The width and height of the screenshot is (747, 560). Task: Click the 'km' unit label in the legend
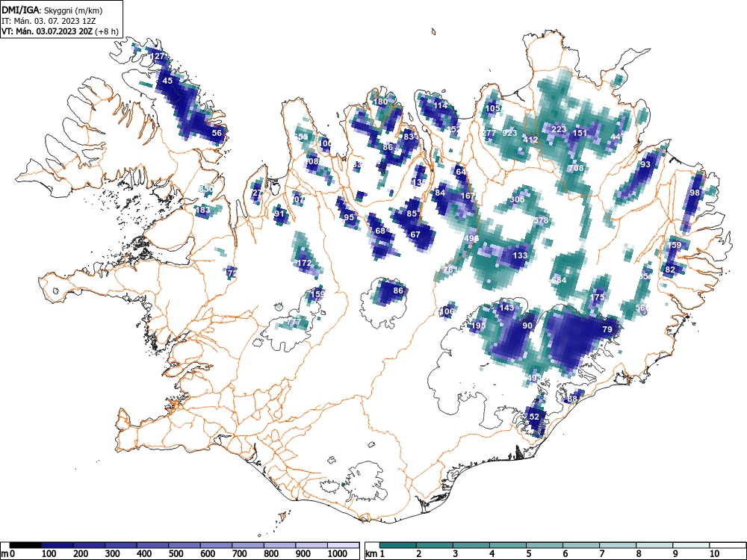(x=371, y=554)
